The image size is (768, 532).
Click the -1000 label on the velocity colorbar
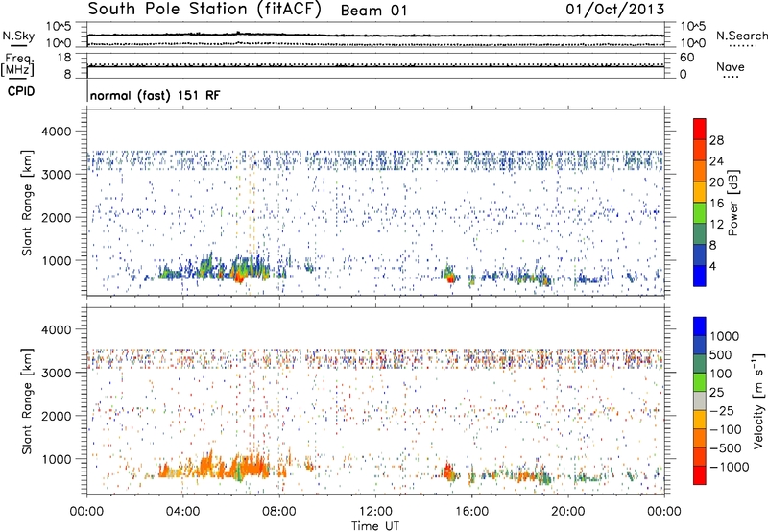(729, 467)
